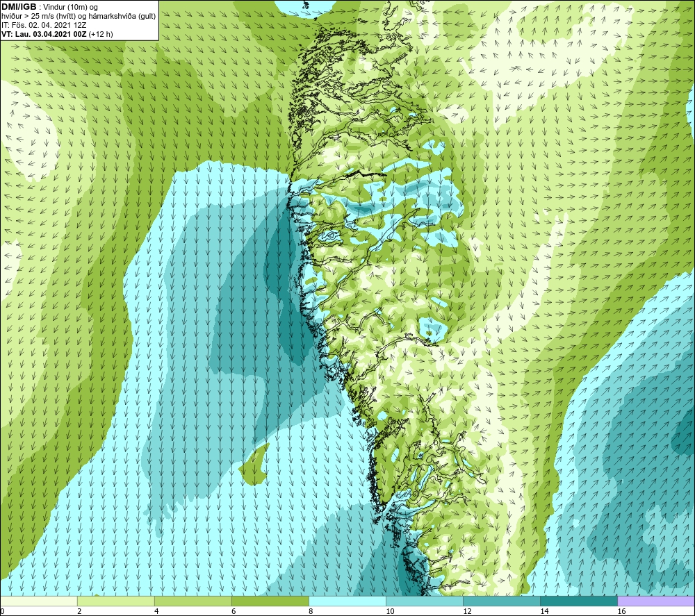Click the pale cream 0–2 m/s color bar segment

[x=39, y=601]
